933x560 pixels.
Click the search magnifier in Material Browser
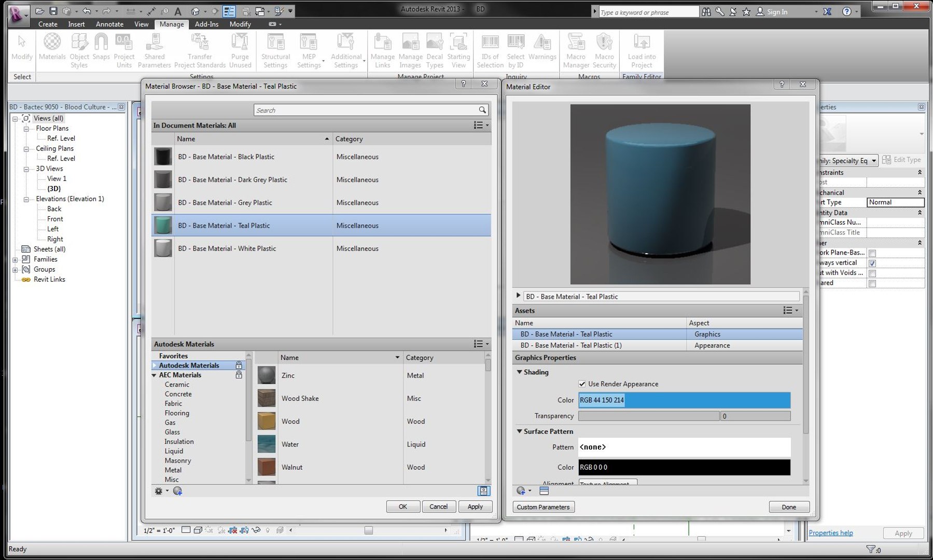[482, 110]
